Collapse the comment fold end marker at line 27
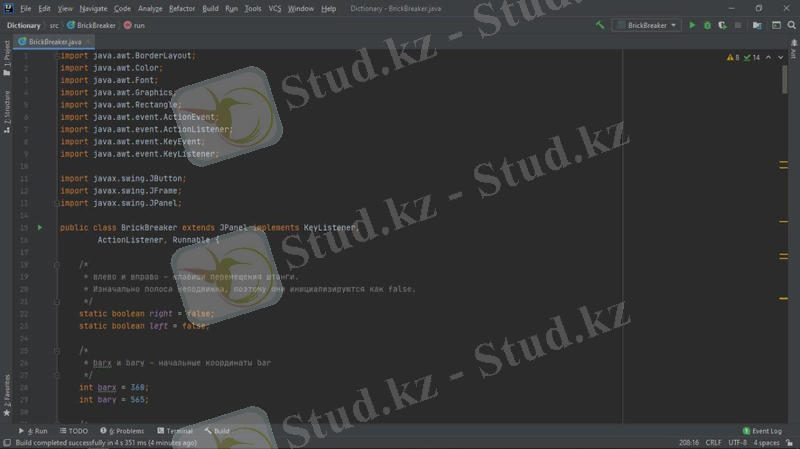This screenshot has height=449, width=800. pos(57,376)
